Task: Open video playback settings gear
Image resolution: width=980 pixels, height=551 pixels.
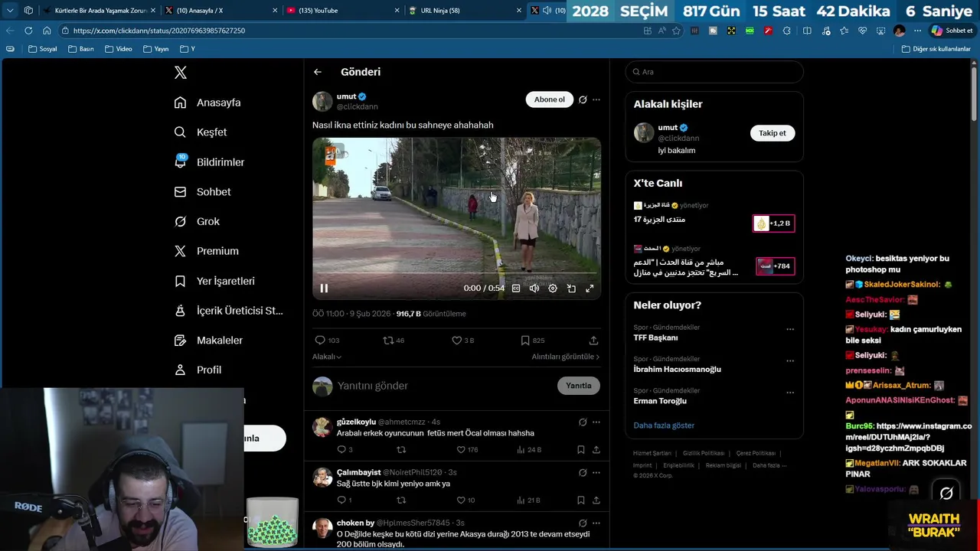Action: tap(553, 289)
